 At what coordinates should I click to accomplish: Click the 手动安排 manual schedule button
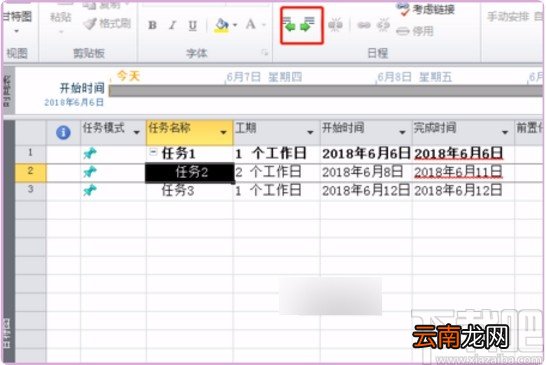pos(508,16)
